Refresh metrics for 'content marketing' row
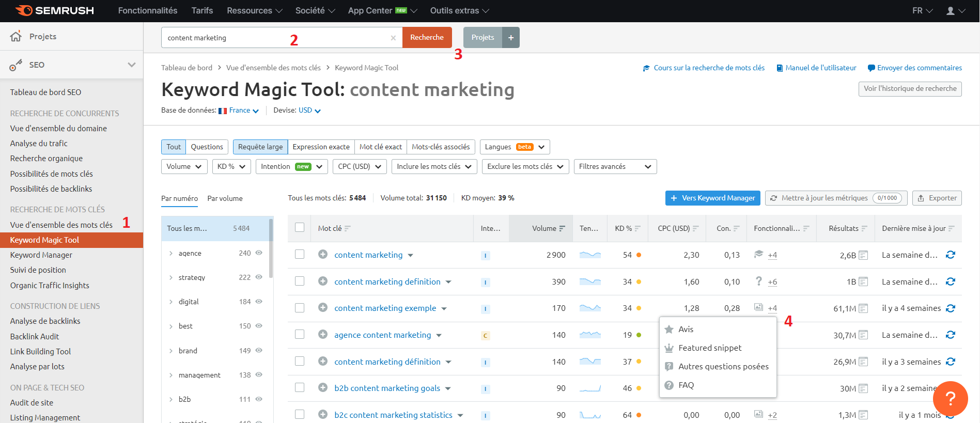980x423 pixels. pyautogui.click(x=951, y=255)
